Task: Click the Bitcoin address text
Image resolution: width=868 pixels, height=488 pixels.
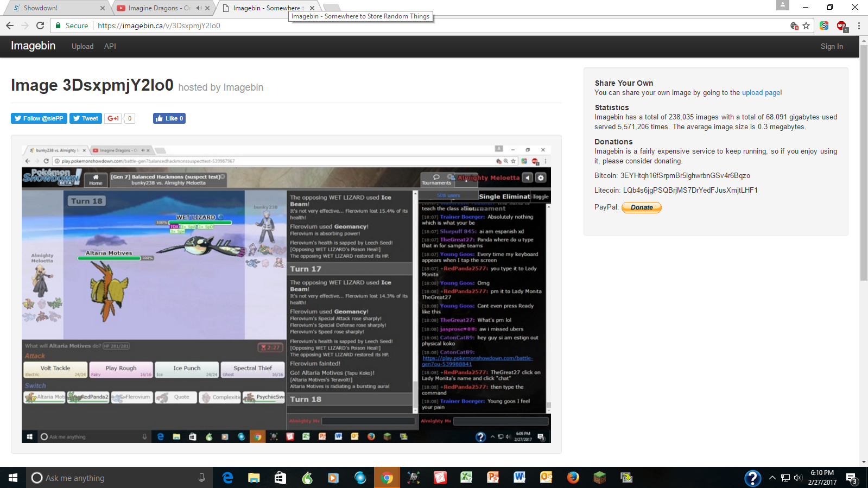Action: tap(685, 176)
